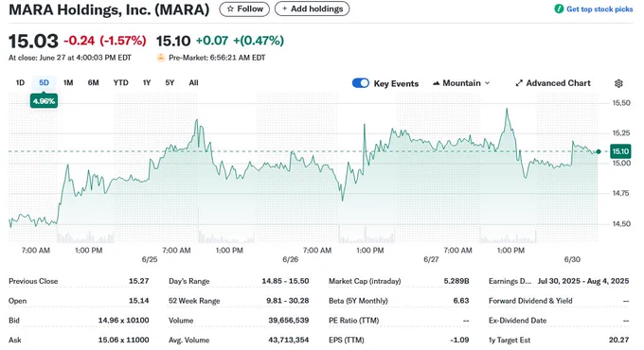The width and height of the screenshot is (644, 350).
Task: Click the 6/25 date axis label
Action: click(150, 260)
